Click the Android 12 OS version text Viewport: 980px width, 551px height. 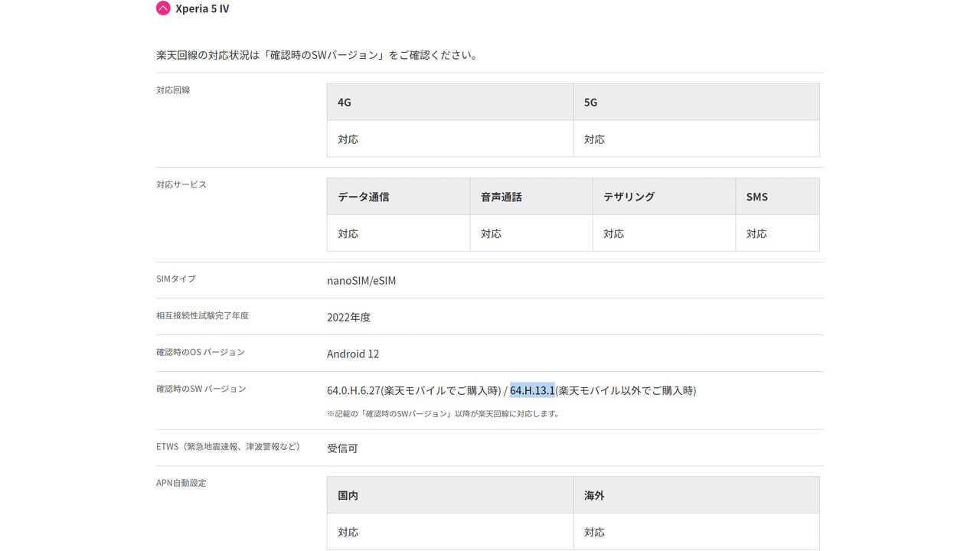pyautogui.click(x=353, y=354)
